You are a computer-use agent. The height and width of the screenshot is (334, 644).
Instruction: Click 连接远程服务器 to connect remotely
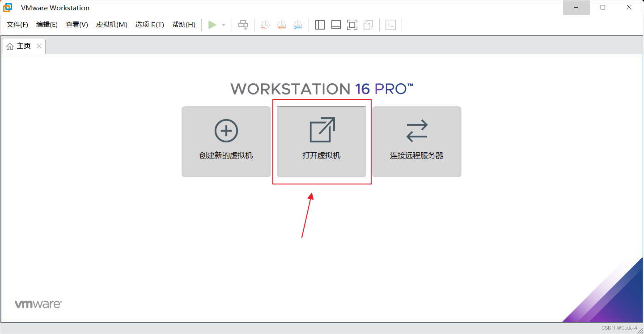416,141
